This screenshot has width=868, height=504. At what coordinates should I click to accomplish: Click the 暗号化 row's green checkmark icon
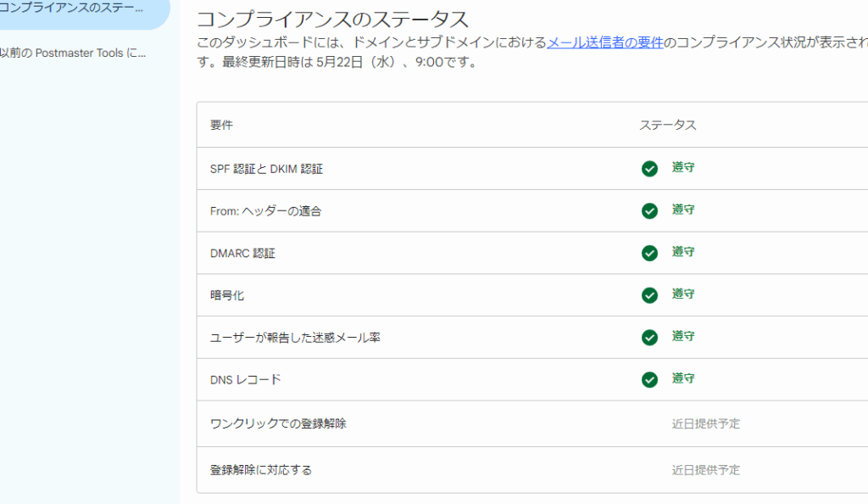coord(649,295)
